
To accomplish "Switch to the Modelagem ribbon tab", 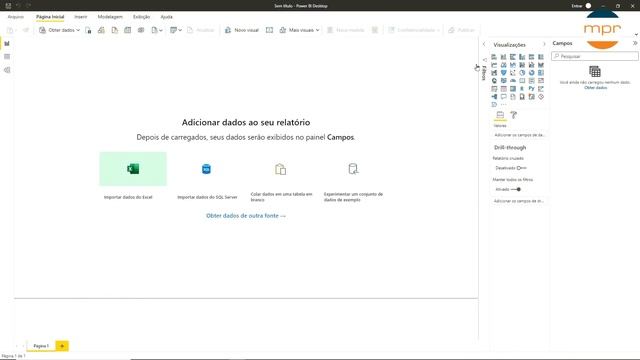I will point(110,17).
